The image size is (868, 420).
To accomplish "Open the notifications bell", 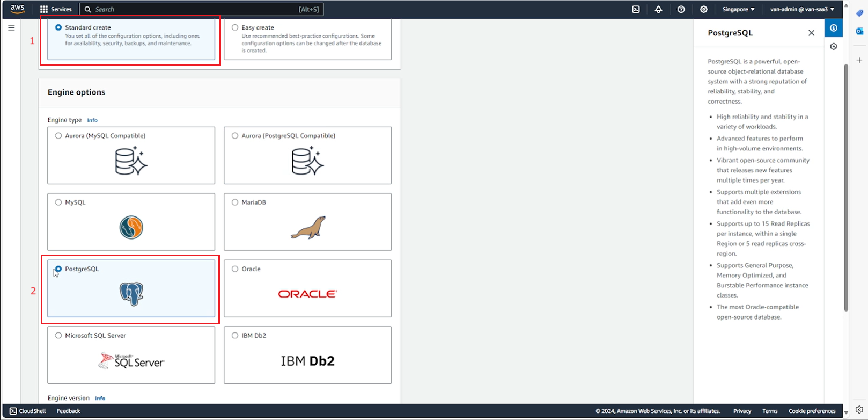I will pos(658,9).
